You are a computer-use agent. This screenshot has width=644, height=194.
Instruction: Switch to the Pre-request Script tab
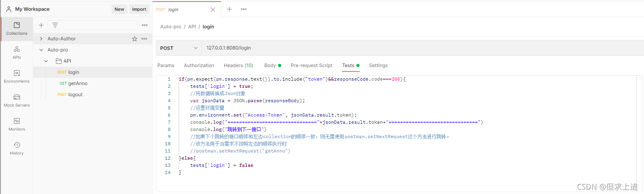tap(312, 65)
